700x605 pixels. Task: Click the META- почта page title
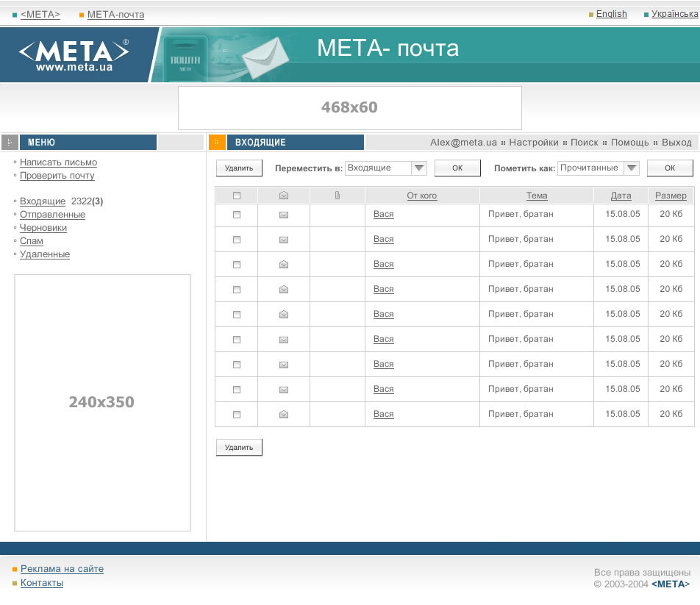387,49
